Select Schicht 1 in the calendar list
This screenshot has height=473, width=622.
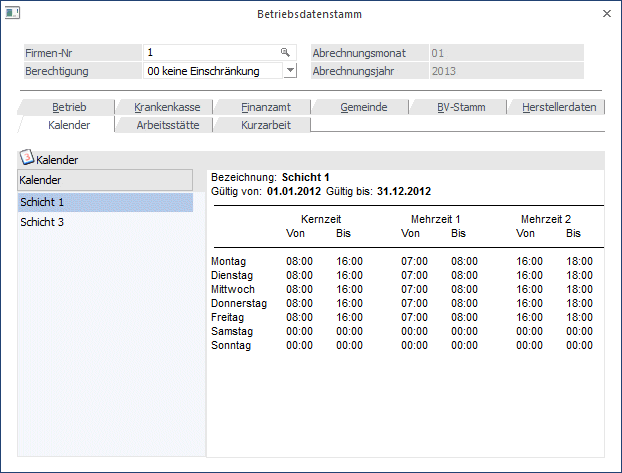click(105, 202)
